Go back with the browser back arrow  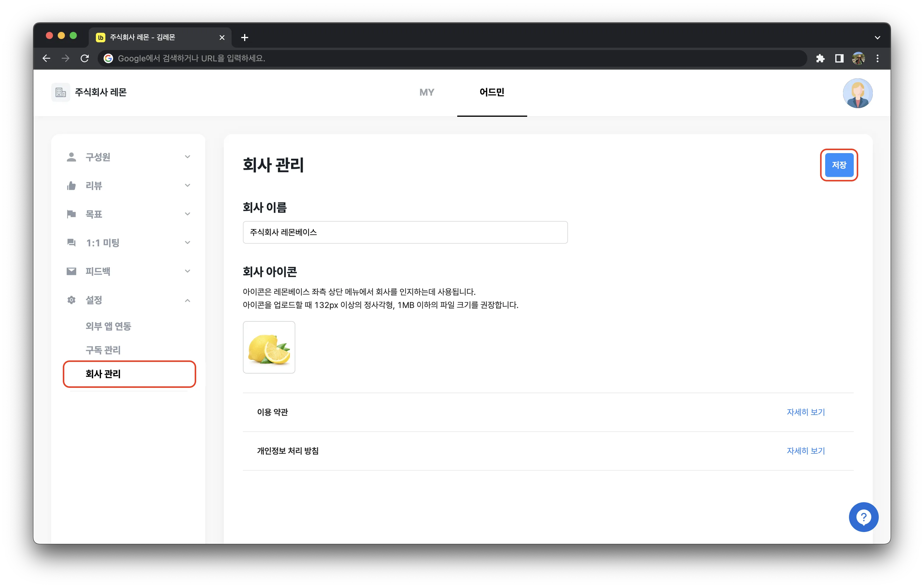[x=46, y=58]
